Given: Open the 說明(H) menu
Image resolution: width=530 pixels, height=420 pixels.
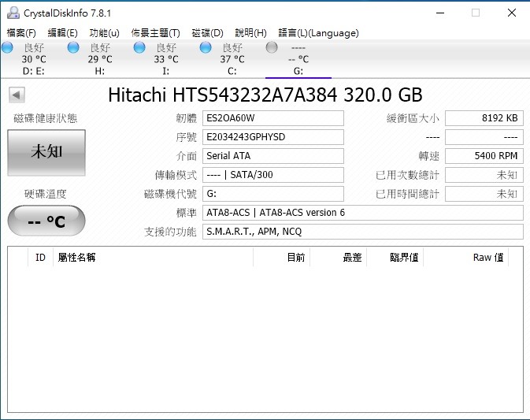Looking at the screenshot, I should [x=250, y=33].
